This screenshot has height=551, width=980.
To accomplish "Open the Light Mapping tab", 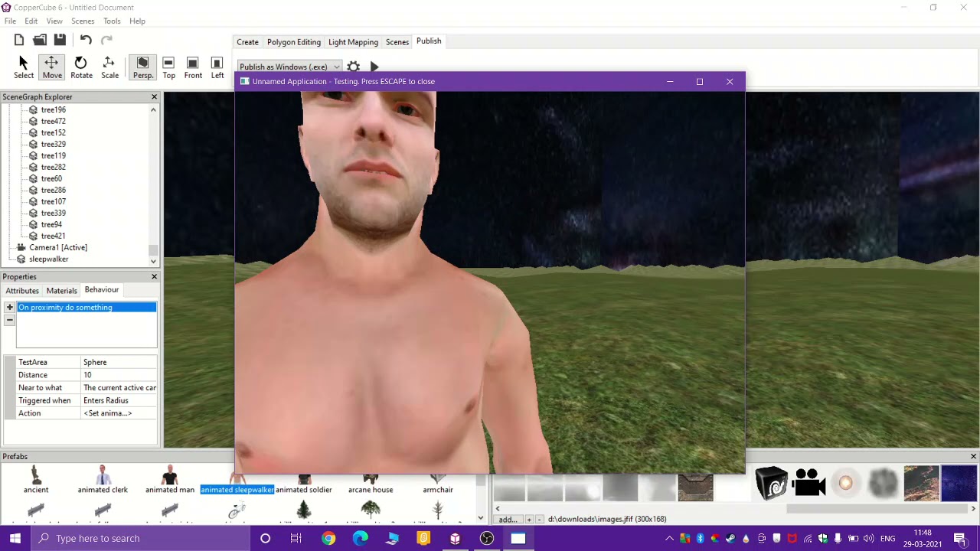I will tap(353, 42).
